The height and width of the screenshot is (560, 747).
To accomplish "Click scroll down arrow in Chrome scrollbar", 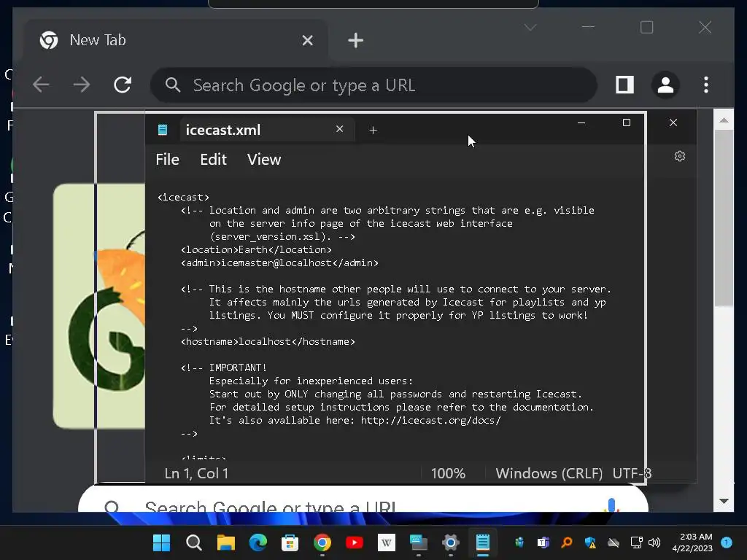I will pos(724,501).
